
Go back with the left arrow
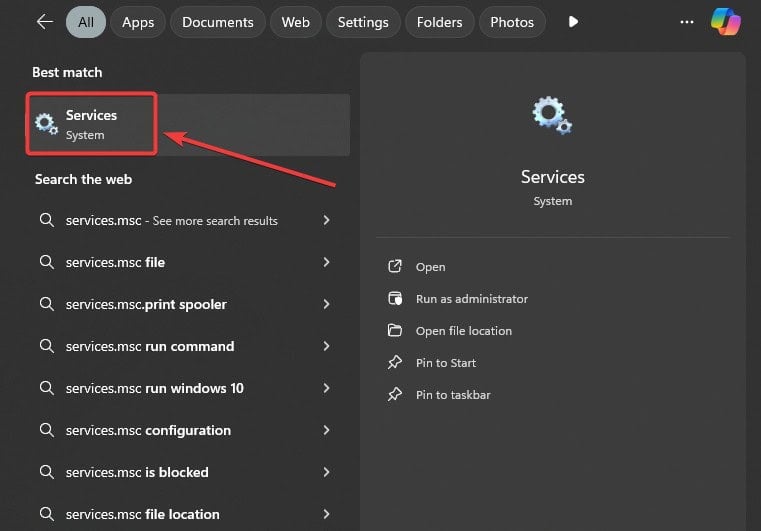(x=45, y=22)
